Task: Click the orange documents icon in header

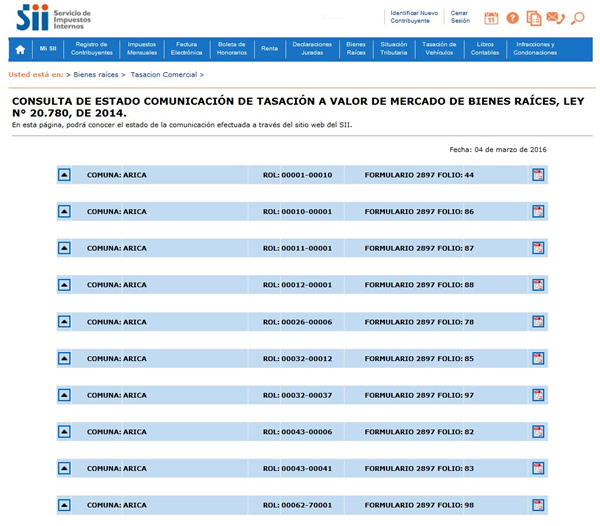Action: pos(534,18)
